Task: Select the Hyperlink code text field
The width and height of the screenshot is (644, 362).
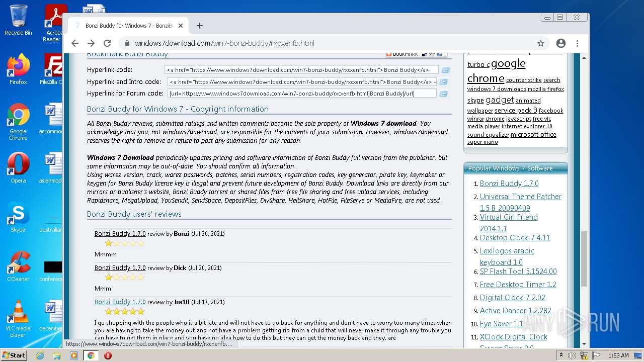Action: click(301, 70)
